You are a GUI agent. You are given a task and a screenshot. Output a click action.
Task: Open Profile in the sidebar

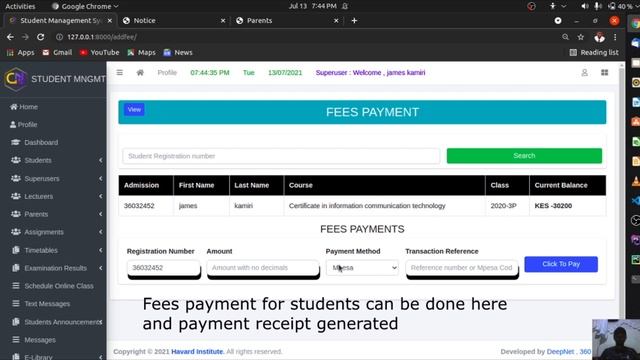24,124
